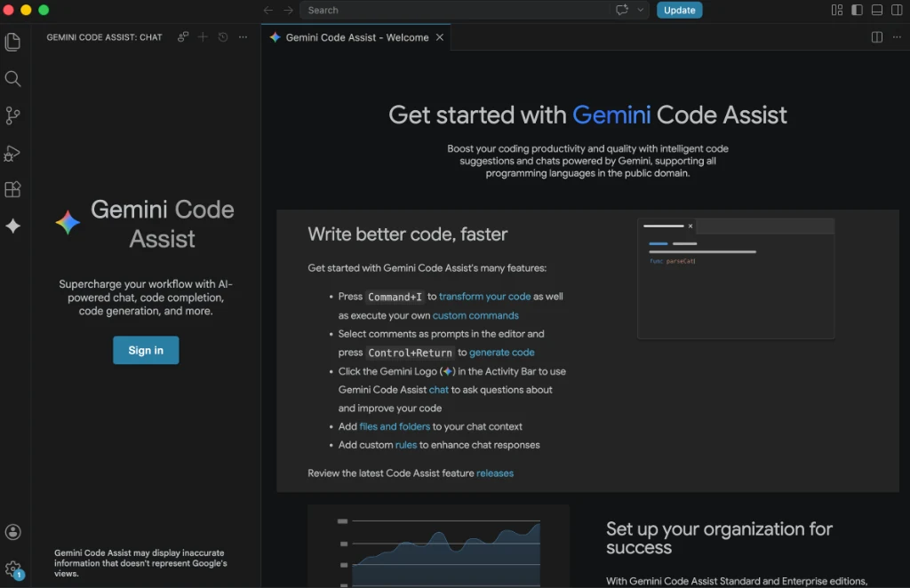Click the GEMINI CODE ASSIST: CHAT panel title
The height and width of the screenshot is (588, 910).
click(105, 37)
